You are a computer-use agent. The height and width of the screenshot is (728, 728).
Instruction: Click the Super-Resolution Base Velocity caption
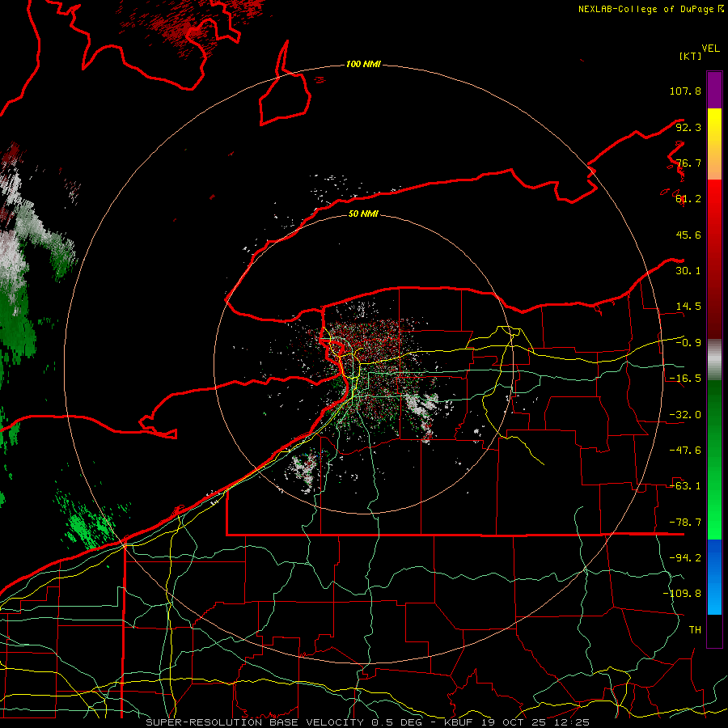coord(368,722)
